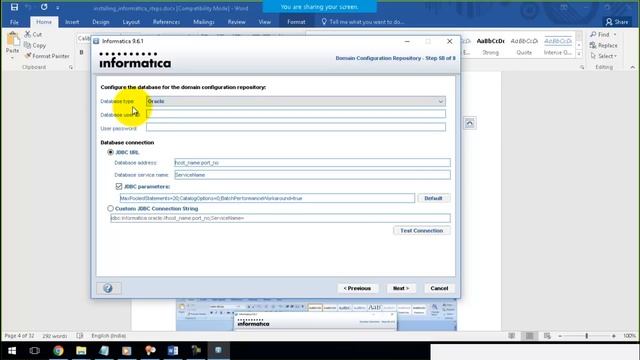
Task: Open File Explorer from the taskbar
Action: coord(81,351)
